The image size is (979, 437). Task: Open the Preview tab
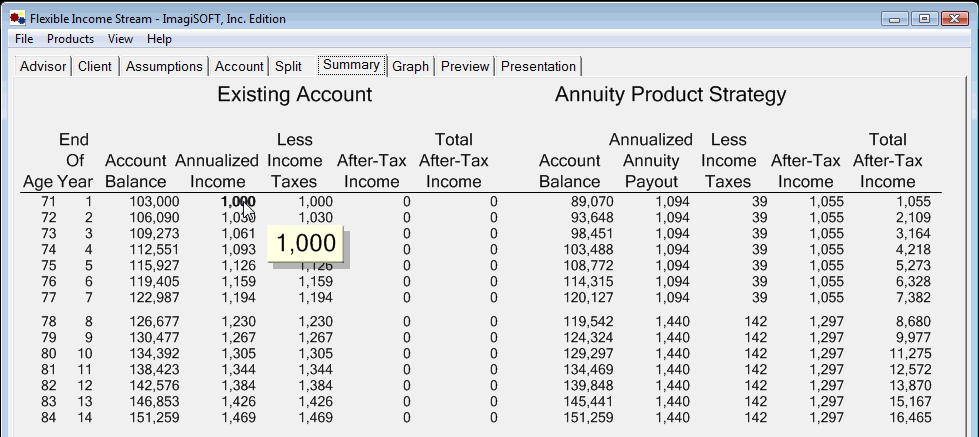[465, 66]
